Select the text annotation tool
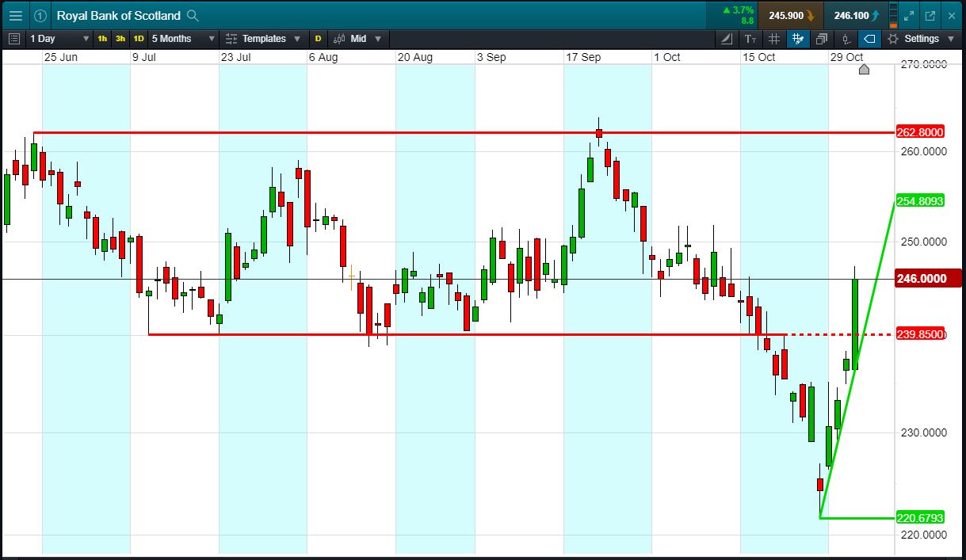This screenshot has height=560, width=966. (750, 38)
